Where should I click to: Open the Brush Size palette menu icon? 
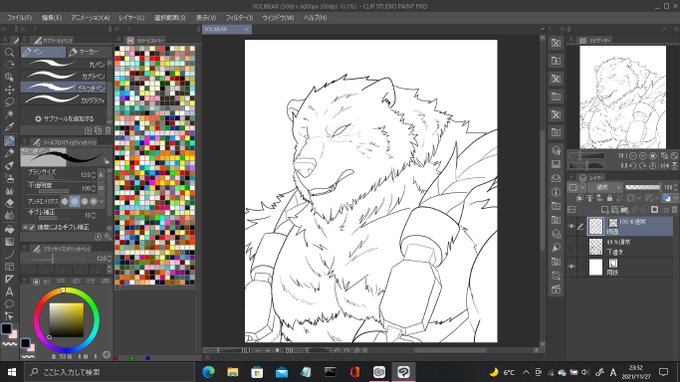click(x=25, y=249)
